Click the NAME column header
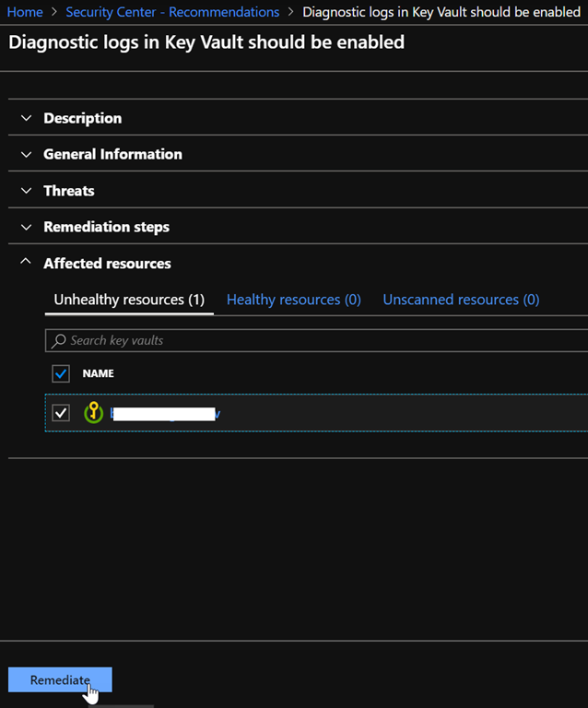The height and width of the screenshot is (708, 588). coord(99,373)
